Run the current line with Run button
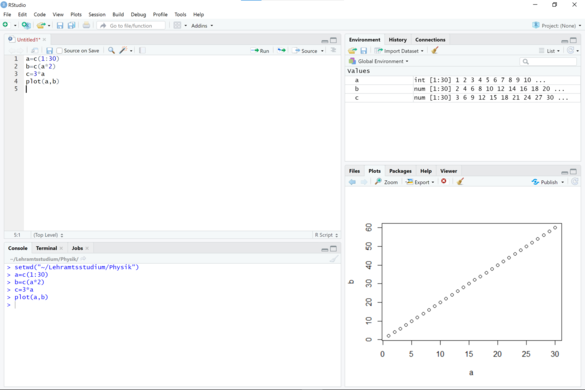585x390 pixels. 260,51
